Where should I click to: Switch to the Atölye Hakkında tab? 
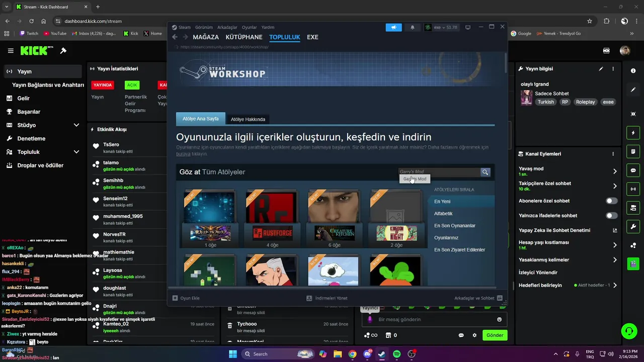click(248, 119)
